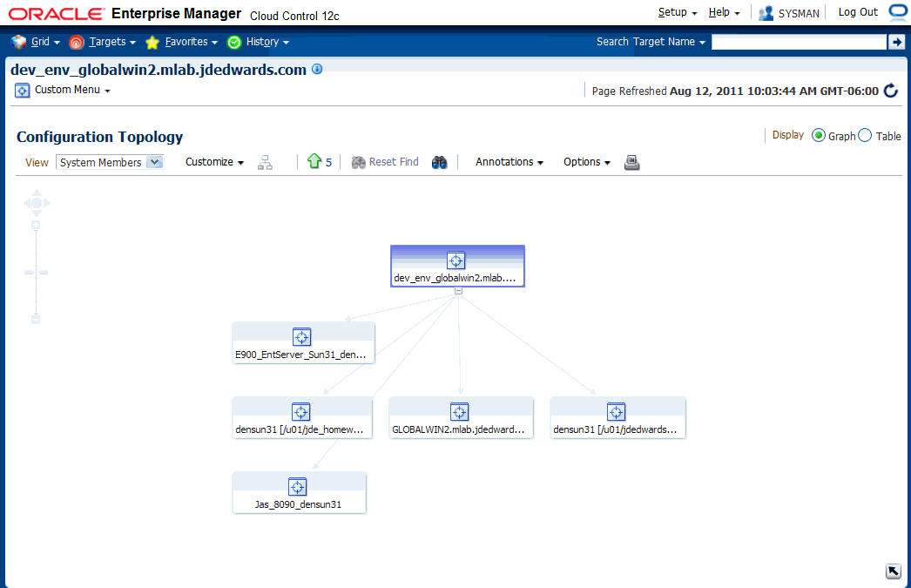The width and height of the screenshot is (911, 588).
Task: Click the zoom in plus on slider
Action: 36,225
